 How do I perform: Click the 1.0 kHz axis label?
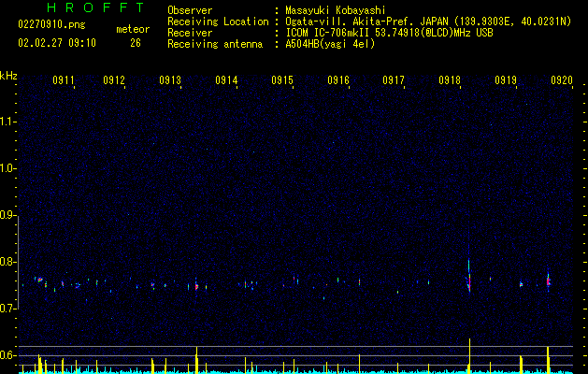pos(7,168)
